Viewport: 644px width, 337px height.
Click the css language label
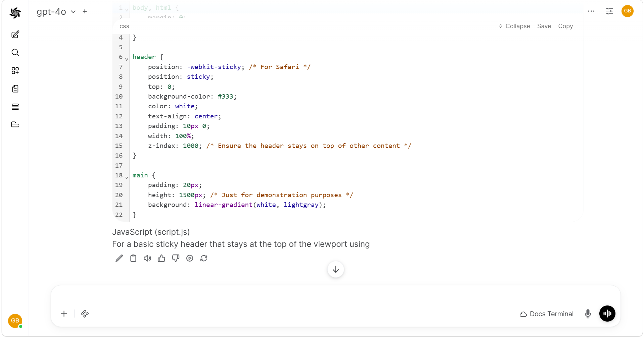[124, 26]
